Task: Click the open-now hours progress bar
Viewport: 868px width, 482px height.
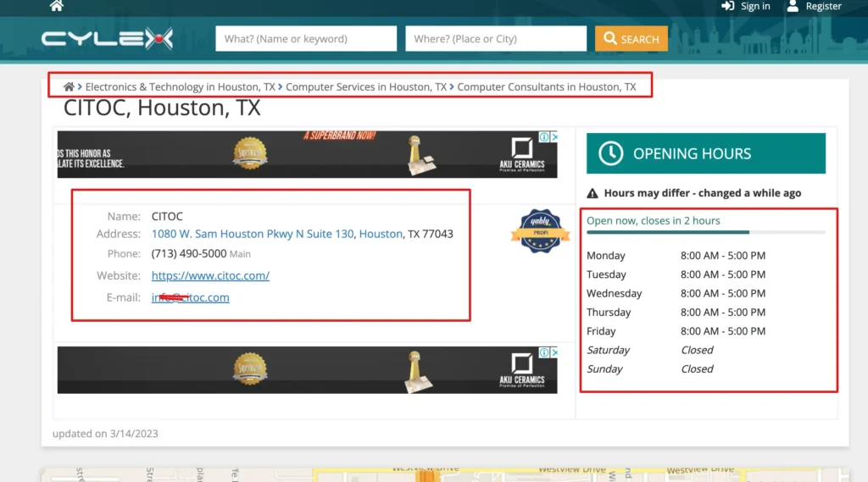Action: [705, 232]
